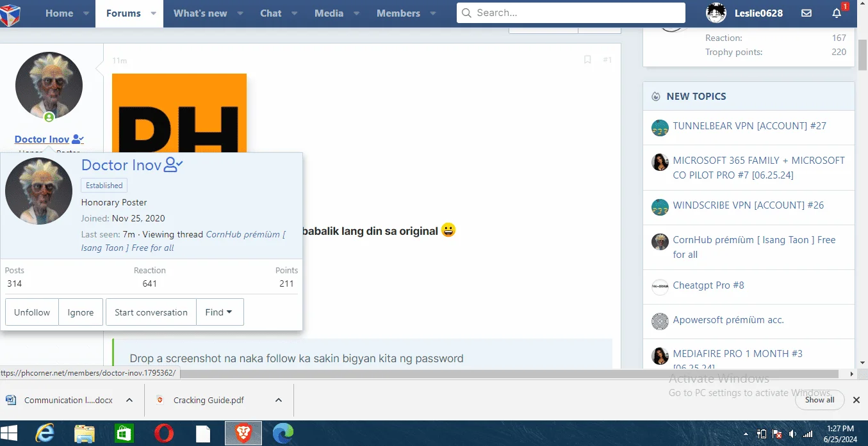Click the Established badge in member card
868x446 pixels.
104,186
